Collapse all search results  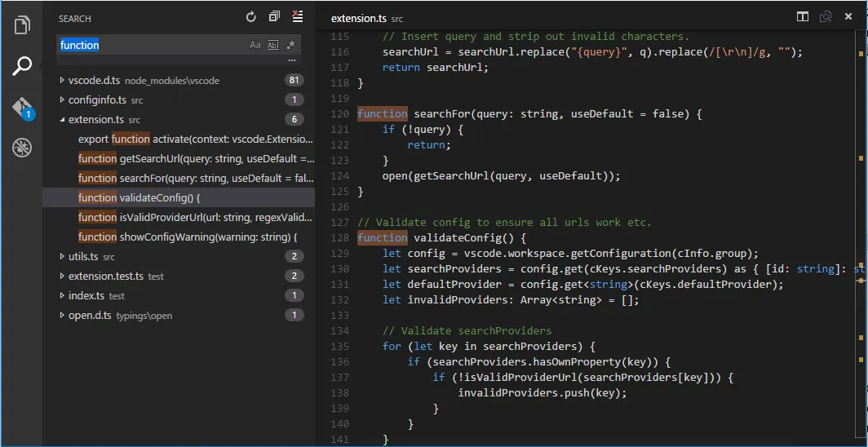tap(274, 17)
